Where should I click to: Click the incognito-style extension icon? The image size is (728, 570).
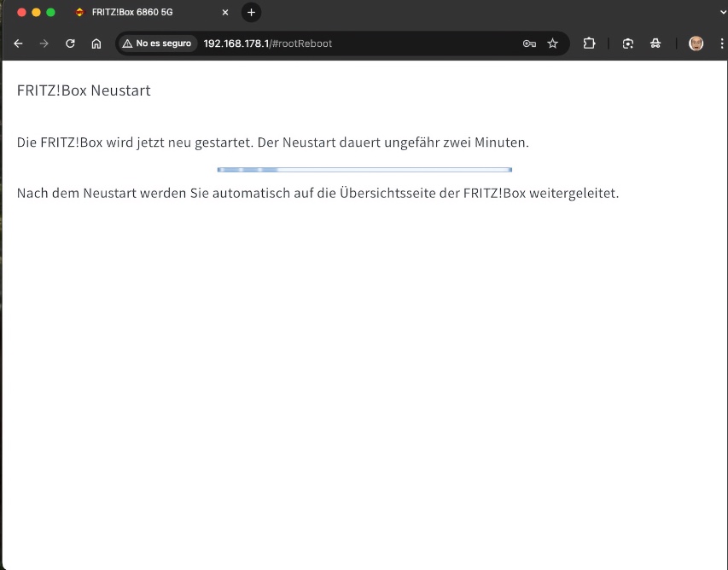click(655, 44)
